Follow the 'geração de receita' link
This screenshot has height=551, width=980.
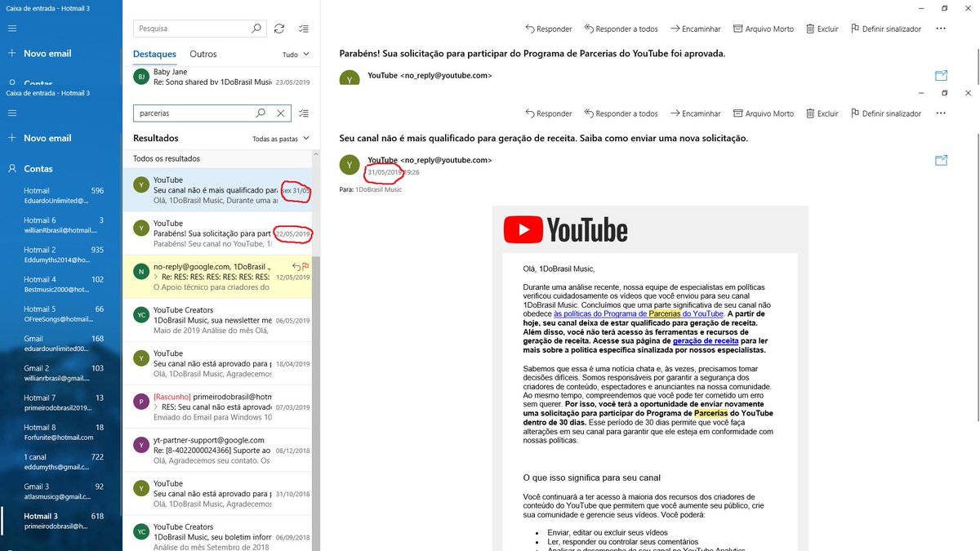pyautogui.click(x=706, y=340)
